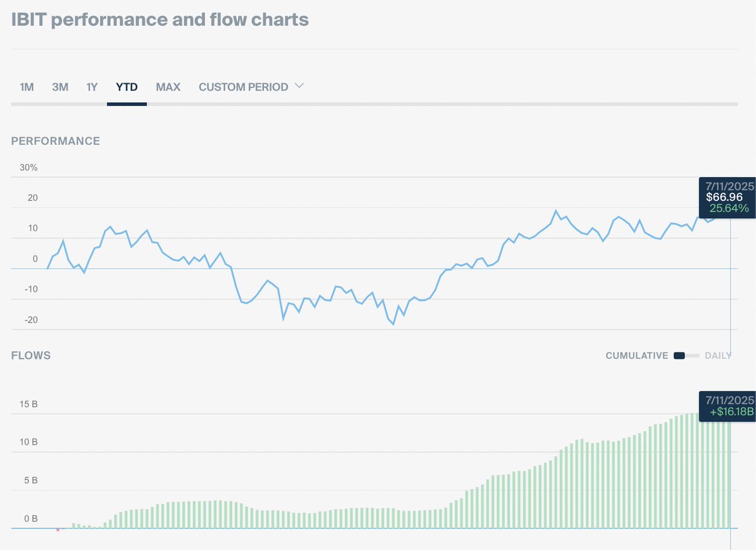Click the 10 B flows axis label
This screenshot has height=550, width=756.
(x=28, y=442)
